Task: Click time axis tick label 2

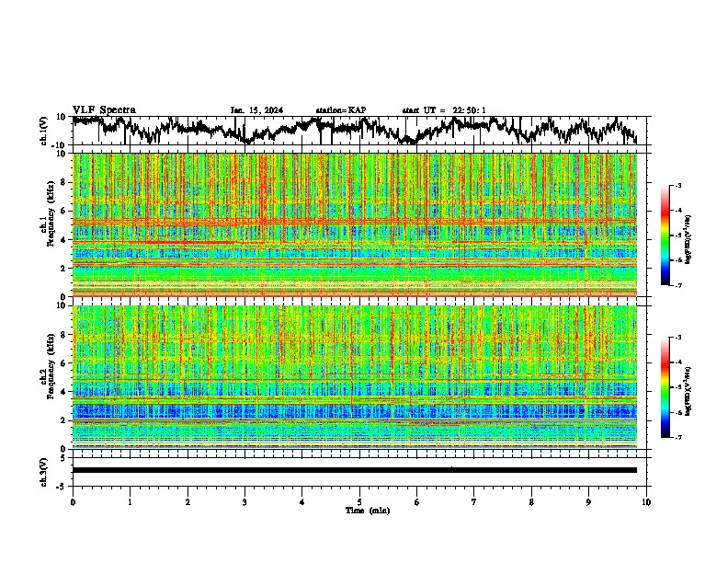Action: click(x=188, y=502)
